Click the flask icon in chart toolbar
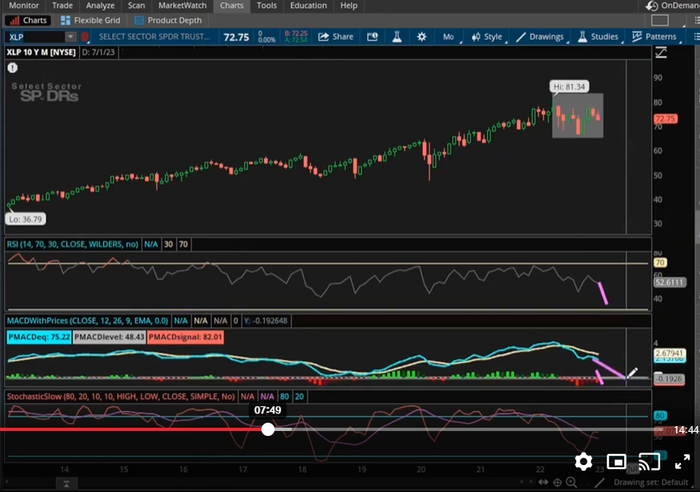The width and height of the screenshot is (700, 492). [x=396, y=37]
